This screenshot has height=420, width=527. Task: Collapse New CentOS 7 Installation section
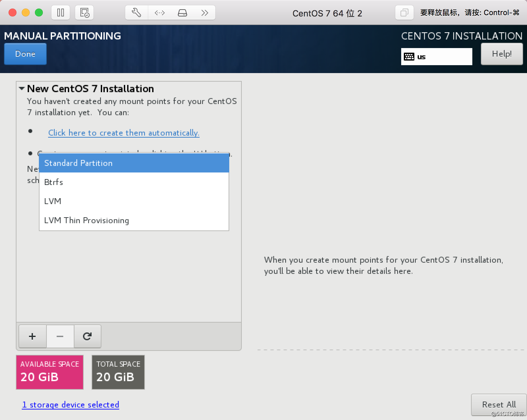click(22, 89)
